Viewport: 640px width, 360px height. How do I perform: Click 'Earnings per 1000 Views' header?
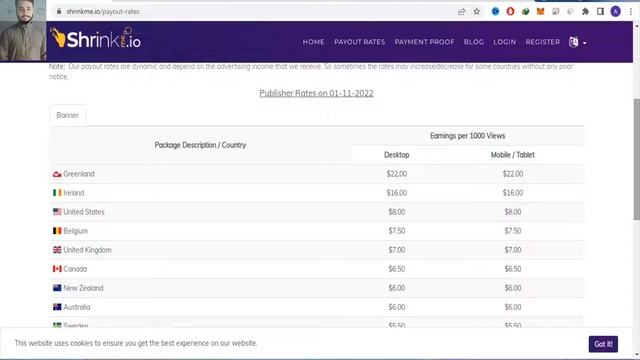[468, 136]
